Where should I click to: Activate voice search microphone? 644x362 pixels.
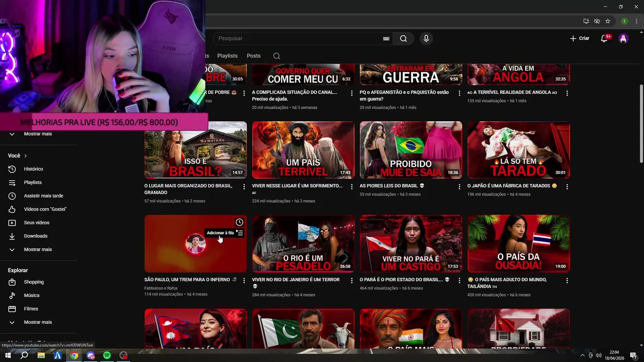coord(426,38)
